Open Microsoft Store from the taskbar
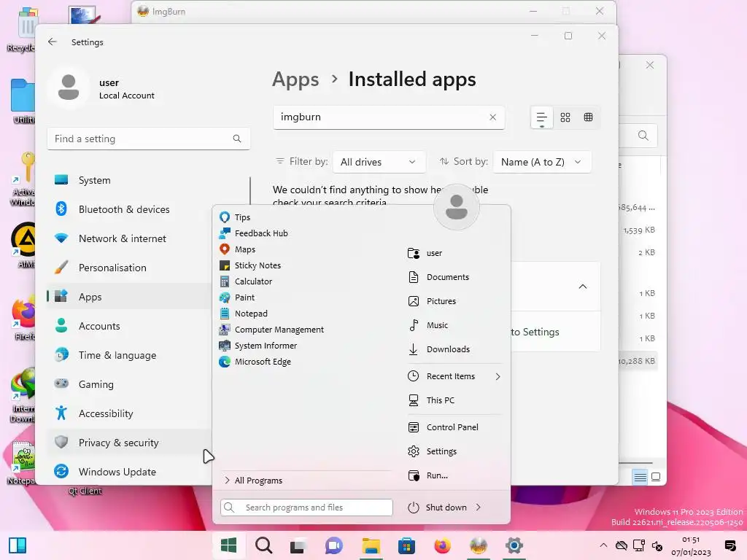Viewport: 747px width, 560px height. (x=406, y=545)
